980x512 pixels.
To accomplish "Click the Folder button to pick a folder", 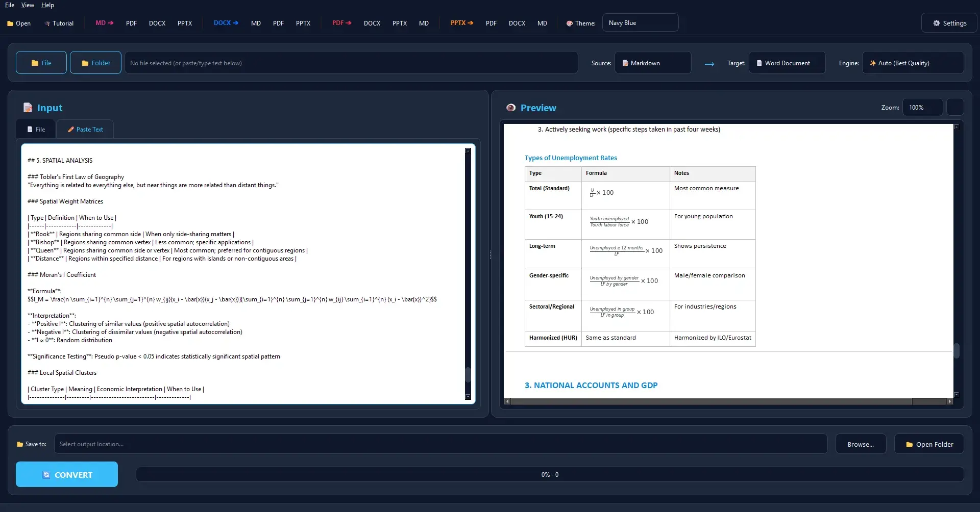I will tap(95, 63).
